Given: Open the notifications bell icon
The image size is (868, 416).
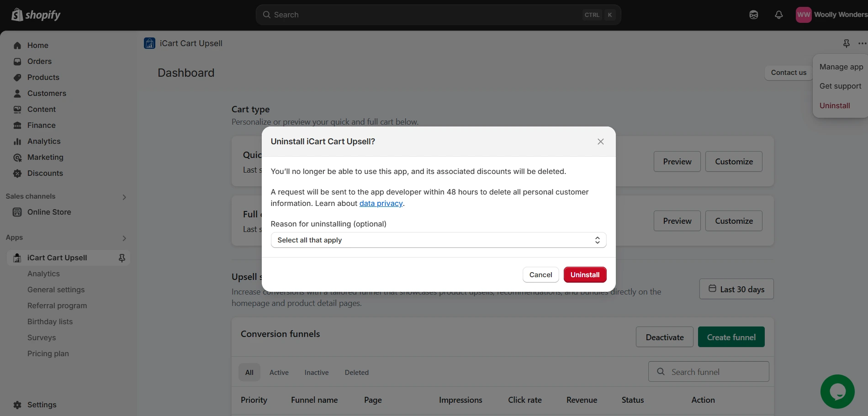Looking at the screenshot, I should pos(779,15).
